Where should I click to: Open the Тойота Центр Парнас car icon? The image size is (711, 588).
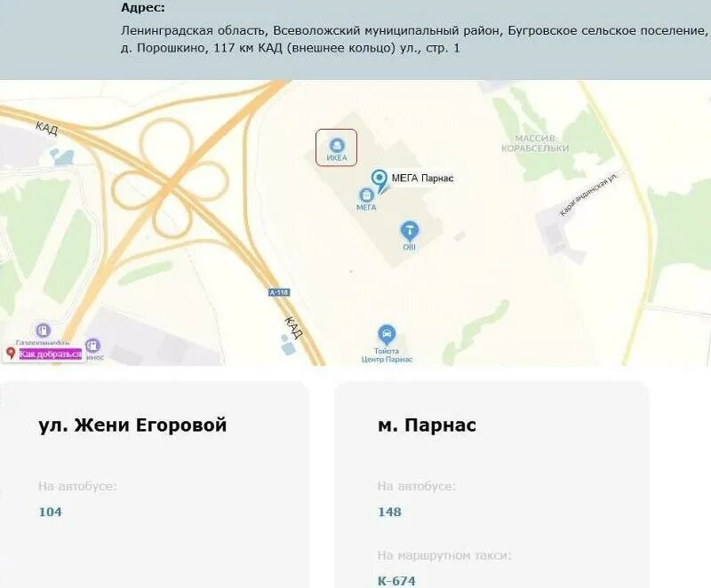387,335
